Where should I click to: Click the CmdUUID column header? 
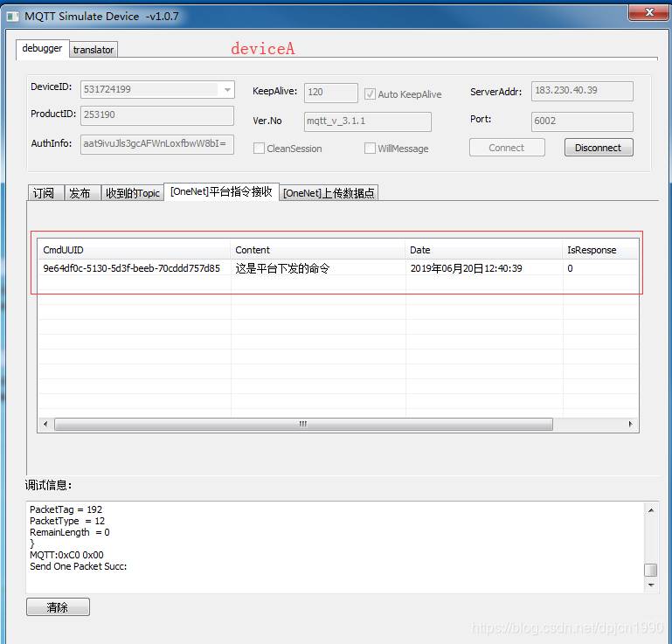click(134, 250)
